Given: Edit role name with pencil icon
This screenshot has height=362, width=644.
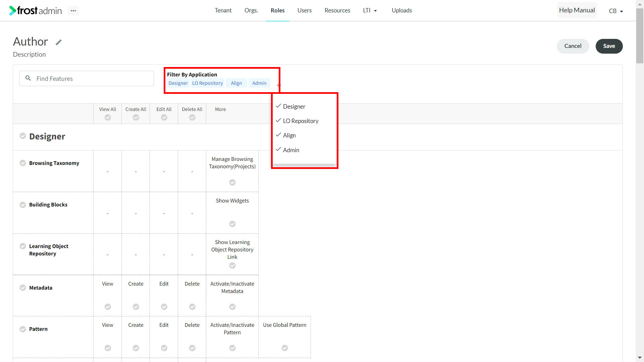Looking at the screenshot, I should pos(59,42).
